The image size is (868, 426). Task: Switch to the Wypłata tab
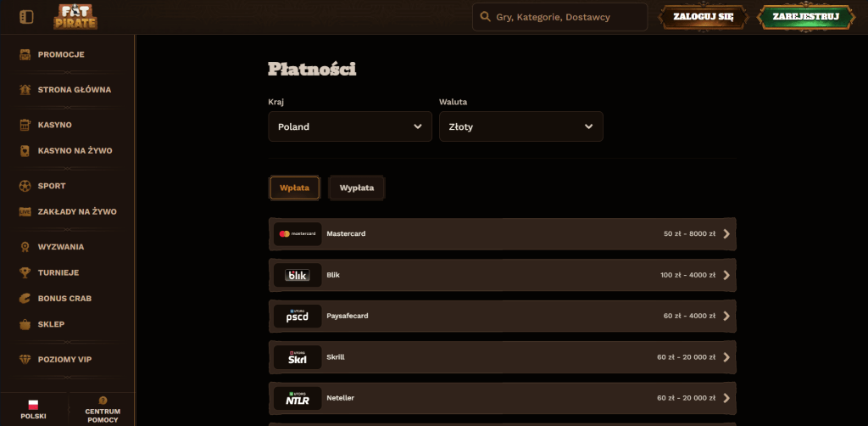click(357, 188)
